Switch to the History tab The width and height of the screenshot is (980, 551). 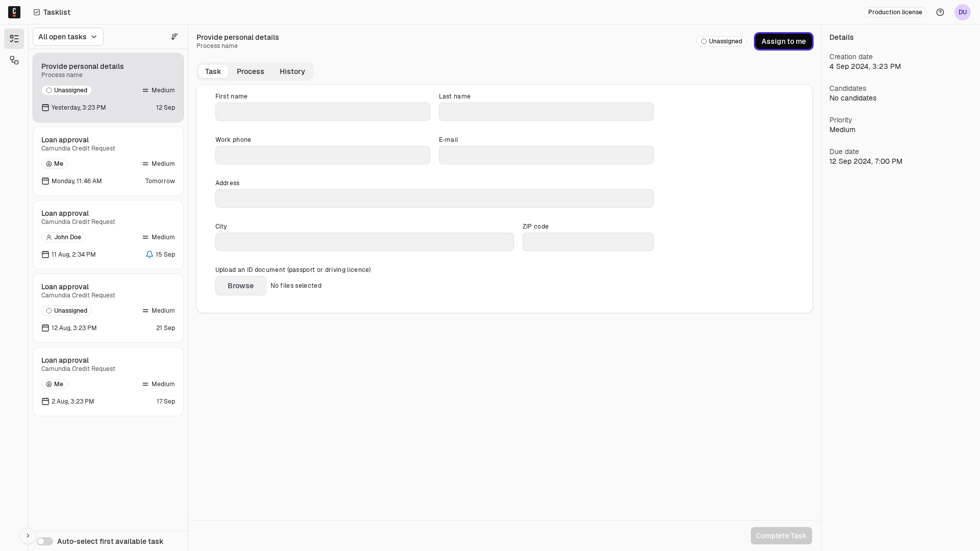click(x=292, y=71)
